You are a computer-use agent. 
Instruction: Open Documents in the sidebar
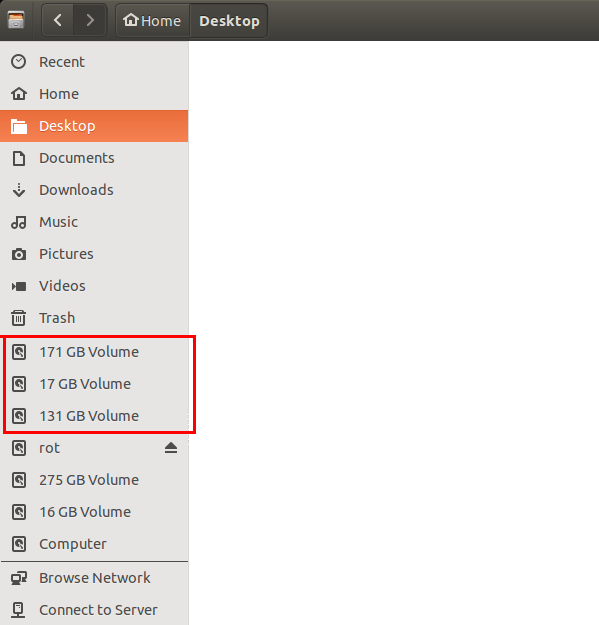(94, 158)
